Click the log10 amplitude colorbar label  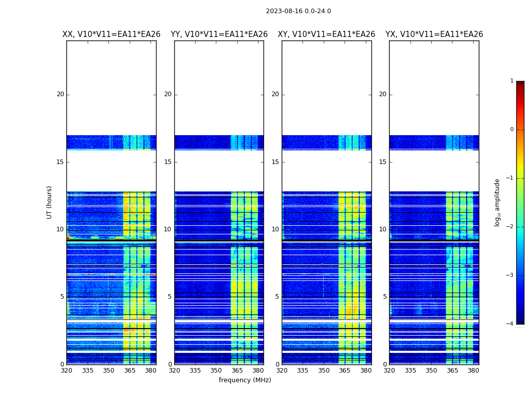pos(498,202)
